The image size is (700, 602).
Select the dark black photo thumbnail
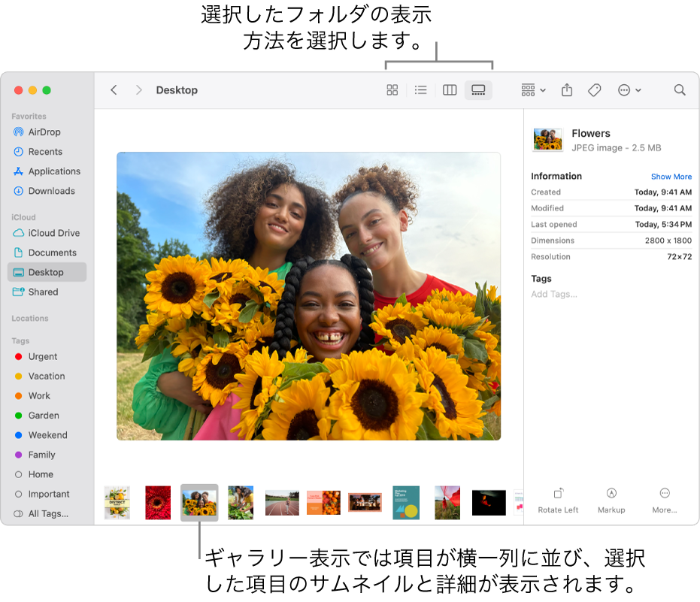(489, 503)
